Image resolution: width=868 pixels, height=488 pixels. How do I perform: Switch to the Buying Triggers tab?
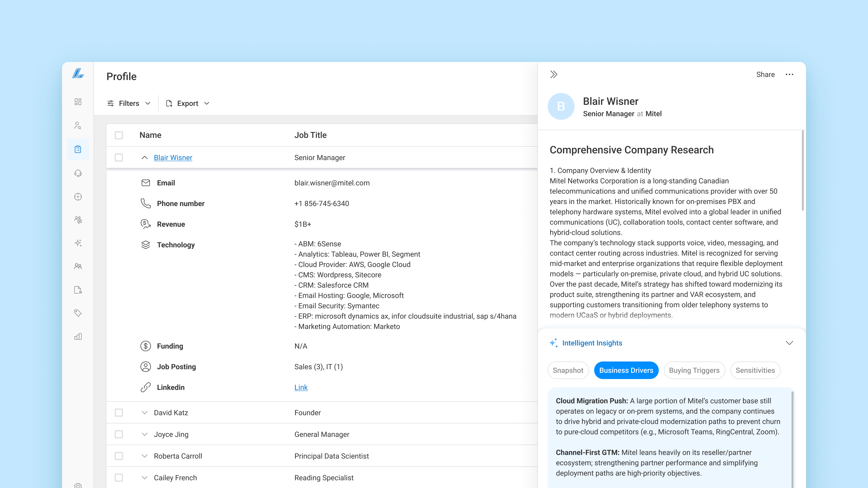(x=694, y=370)
